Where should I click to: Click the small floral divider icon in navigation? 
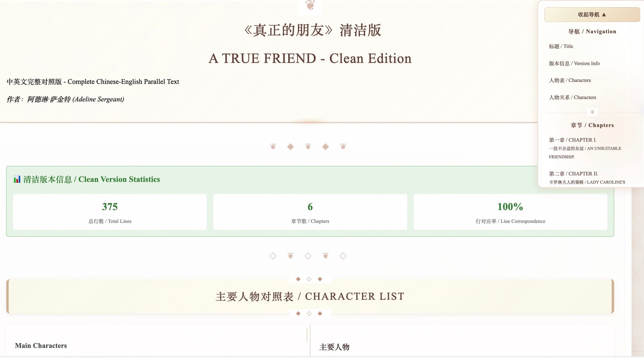(x=592, y=112)
